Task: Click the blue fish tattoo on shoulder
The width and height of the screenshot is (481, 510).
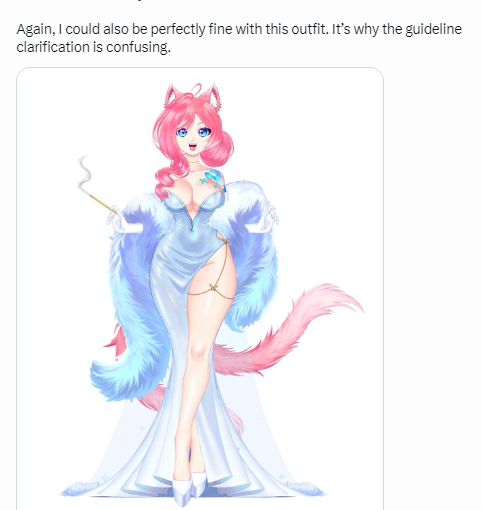Action: 213,180
